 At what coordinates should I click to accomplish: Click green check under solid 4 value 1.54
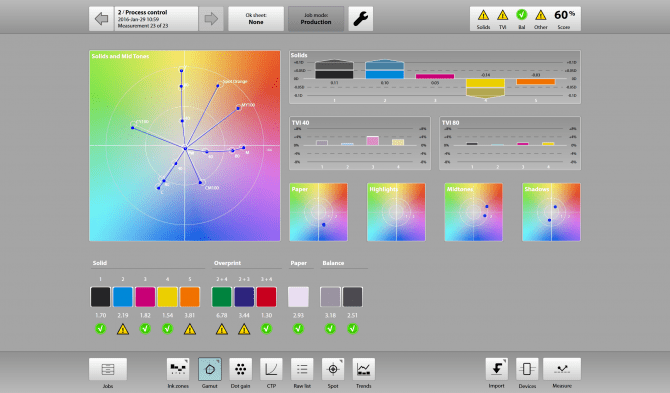[x=168, y=328]
